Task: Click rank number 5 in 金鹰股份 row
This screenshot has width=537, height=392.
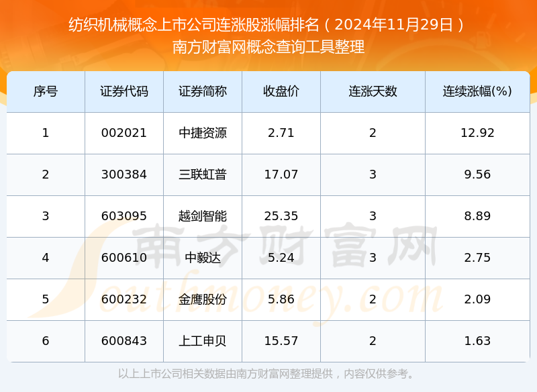Action: (x=46, y=299)
